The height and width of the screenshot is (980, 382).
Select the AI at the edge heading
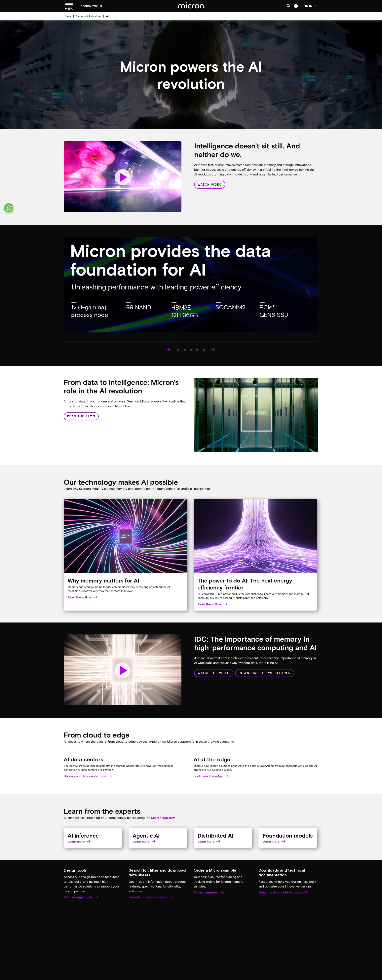click(212, 759)
